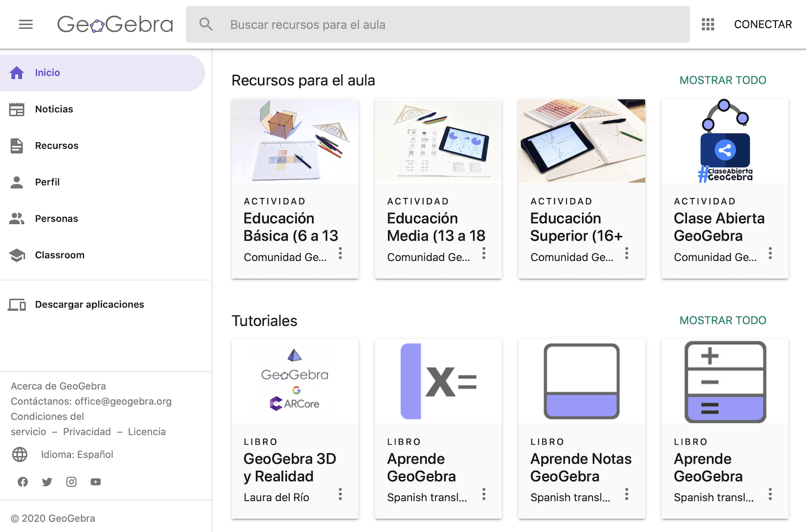This screenshot has width=806, height=532.
Task: Open options for Aprende Notas GeoGebra card
Action: click(x=627, y=494)
